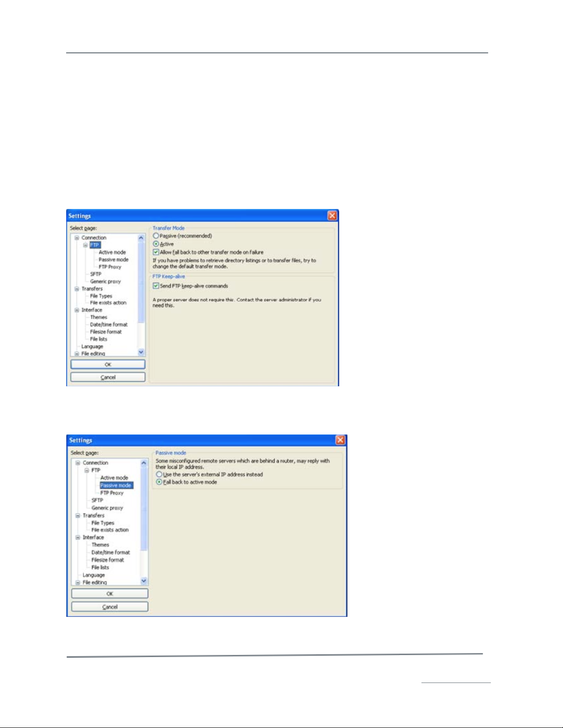The width and height of the screenshot is (563, 728).
Task: Click scroll down arrow in lower Settings tree
Action: [x=144, y=581]
